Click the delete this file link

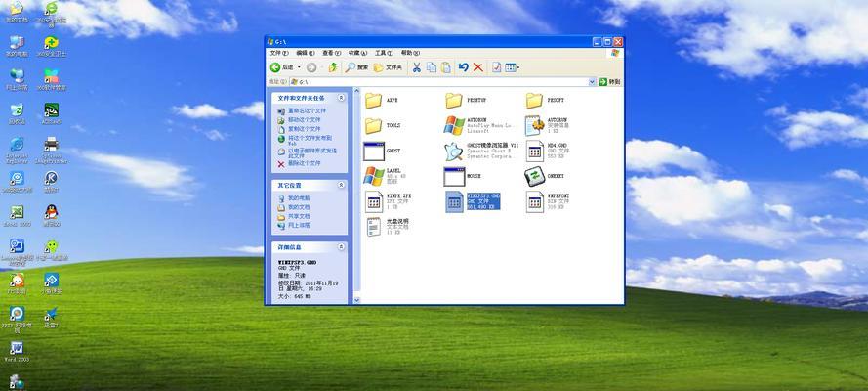tap(304, 163)
